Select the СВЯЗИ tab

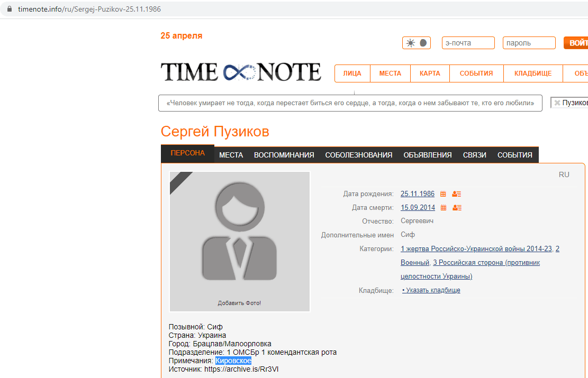[x=474, y=155]
